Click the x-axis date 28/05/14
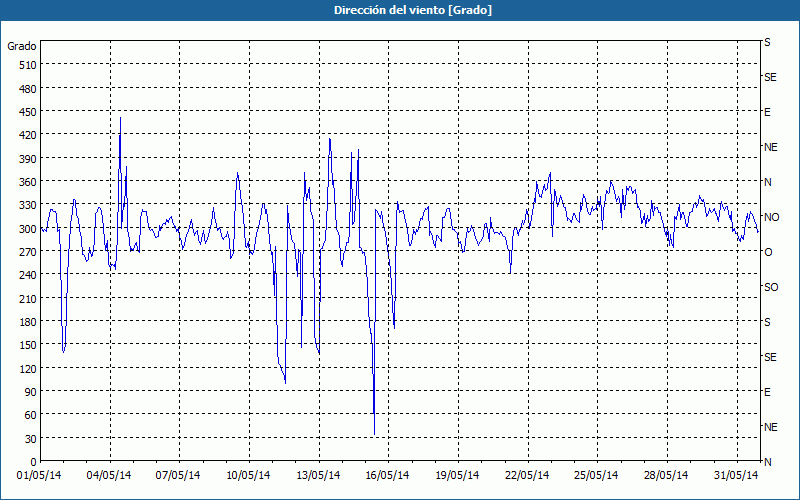Viewport: 800px width, 500px height. 666,476
